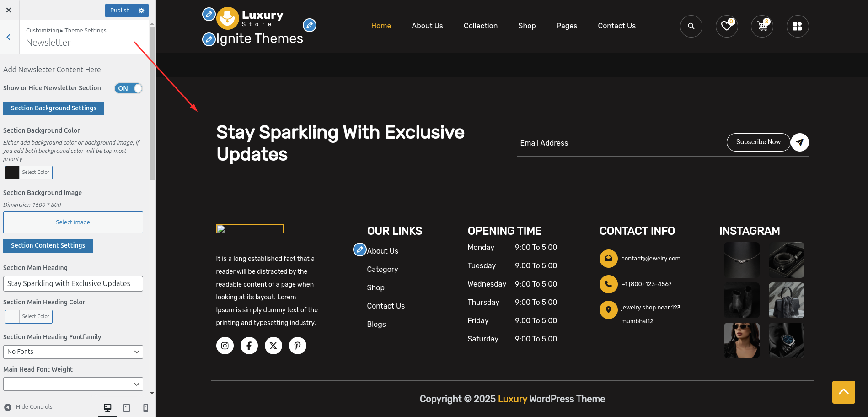Toggle Show or Hide Newsletter Section switch
868x417 pixels.
[129, 88]
